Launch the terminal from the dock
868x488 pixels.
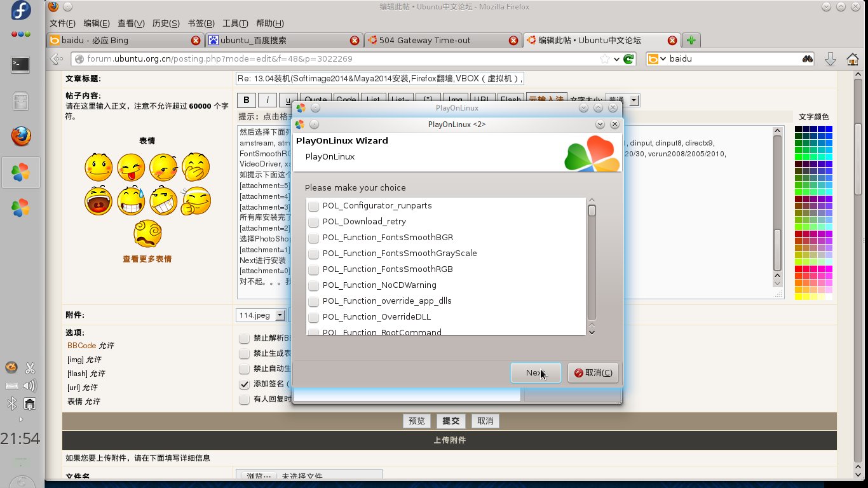pos(21,64)
